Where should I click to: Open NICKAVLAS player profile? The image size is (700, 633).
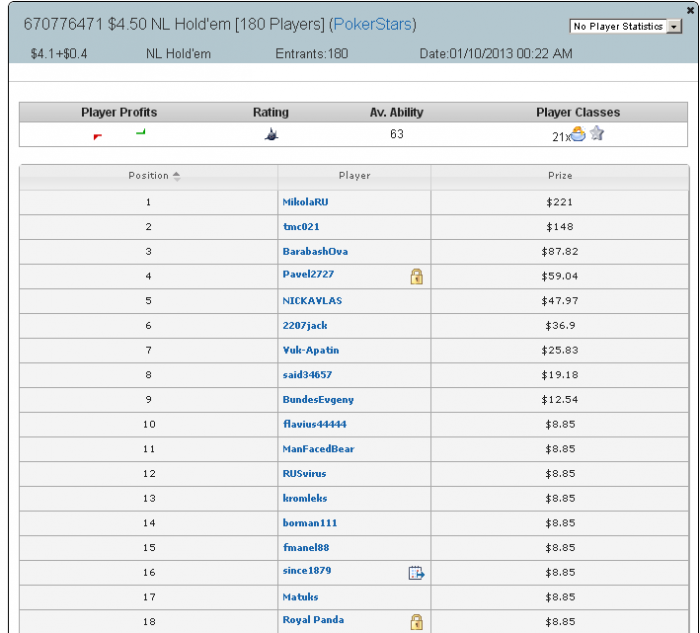point(312,300)
